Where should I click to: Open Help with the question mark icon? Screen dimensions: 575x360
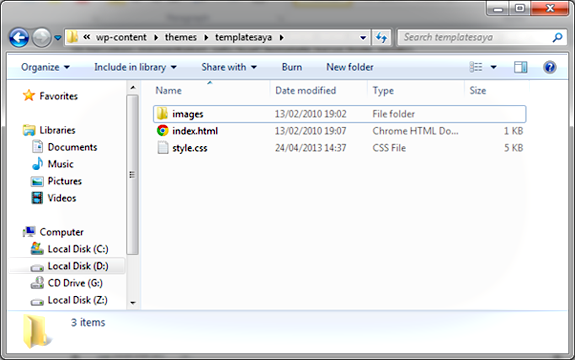click(549, 67)
